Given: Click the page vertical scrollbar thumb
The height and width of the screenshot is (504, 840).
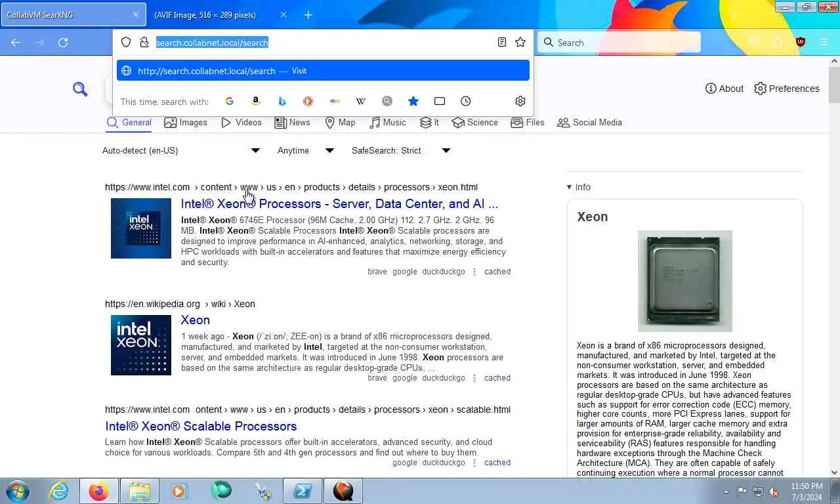Looking at the screenshot, I should 834,84.
